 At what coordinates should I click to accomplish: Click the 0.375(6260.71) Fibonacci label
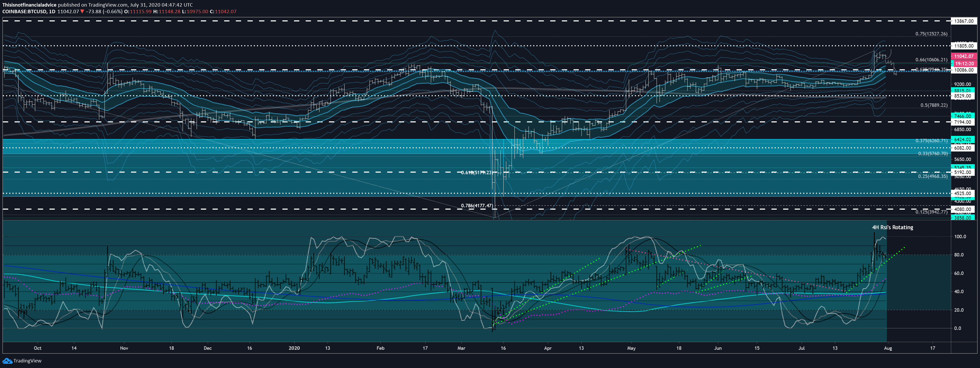(x=931, y=141)
